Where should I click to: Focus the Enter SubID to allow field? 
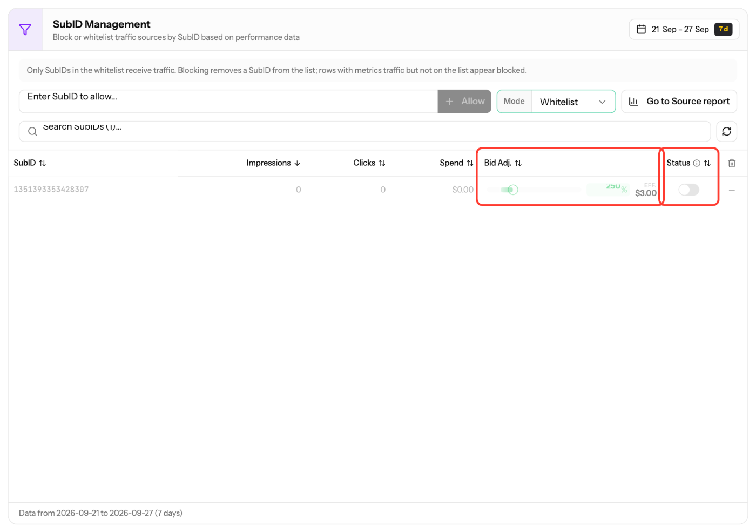tap(228, 102)
